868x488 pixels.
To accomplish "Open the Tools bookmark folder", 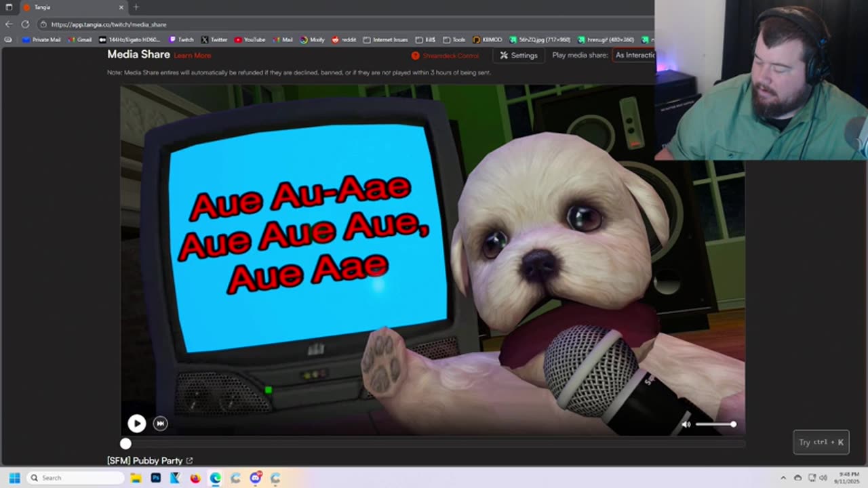I will coord(454,40).
